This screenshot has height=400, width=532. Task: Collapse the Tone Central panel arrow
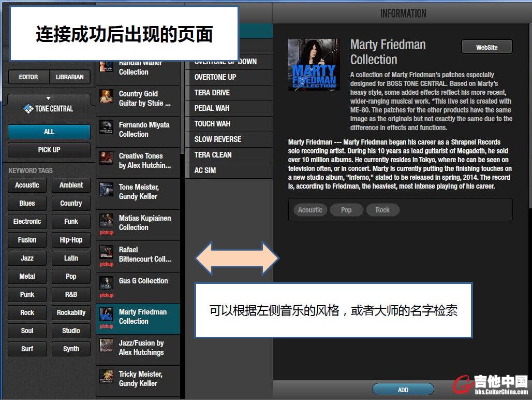pos(49,98)
